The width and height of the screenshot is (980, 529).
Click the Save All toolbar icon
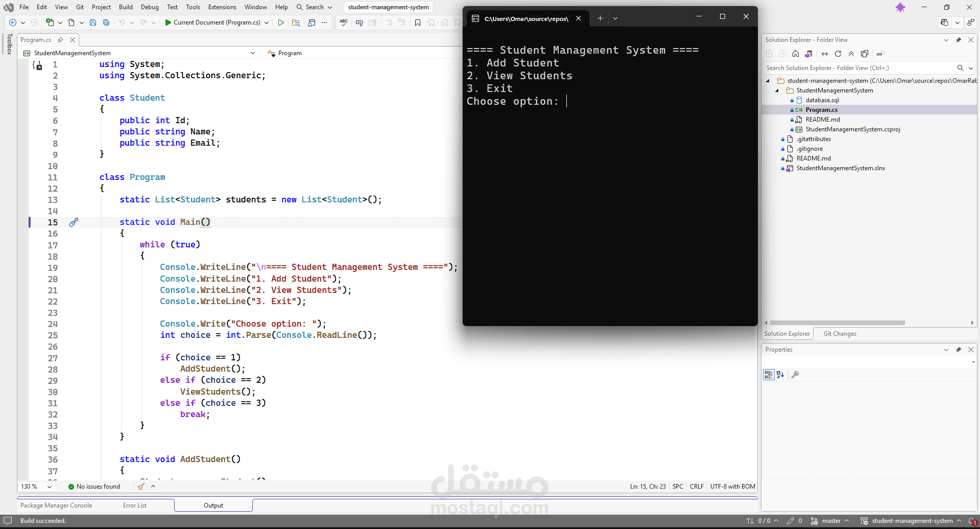(x=106, y=22)
